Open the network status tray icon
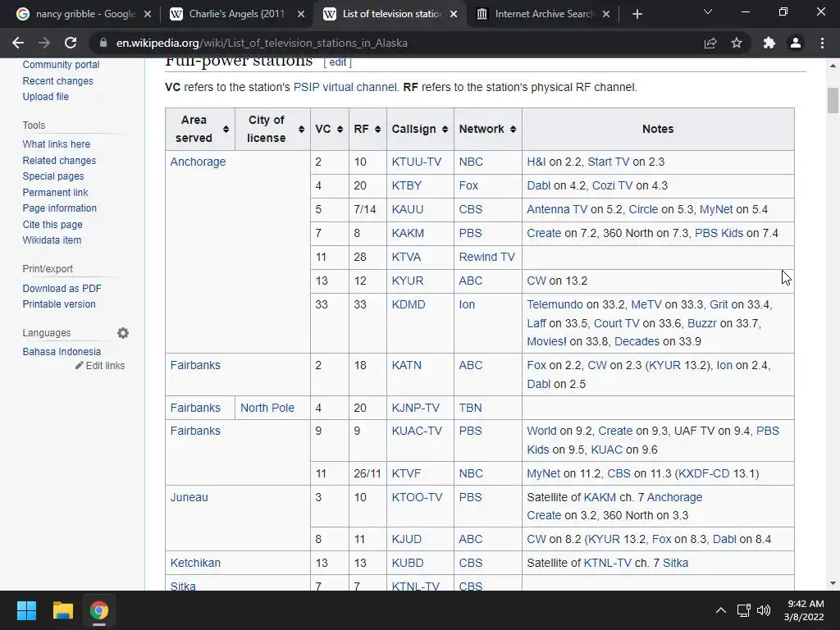840x630 pixels. (743, 610)
